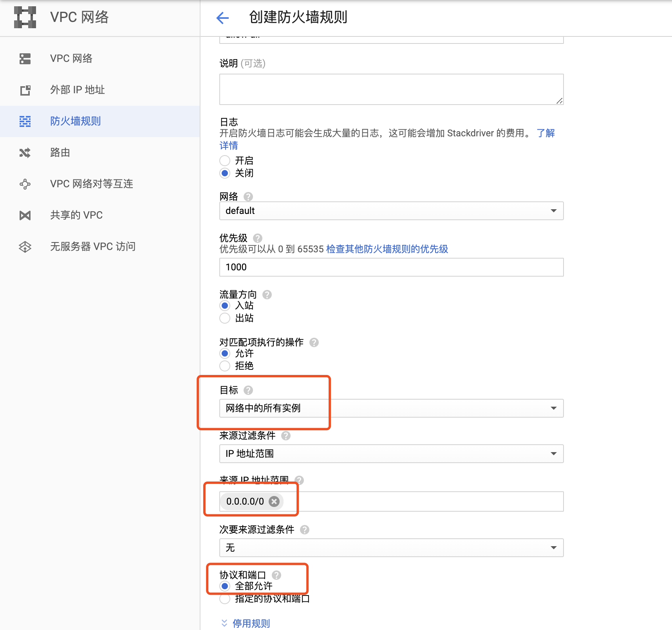Click help icon next to 来源过滤条件
The height and width of the screenshot is (630, 672).
coord(286,436)
